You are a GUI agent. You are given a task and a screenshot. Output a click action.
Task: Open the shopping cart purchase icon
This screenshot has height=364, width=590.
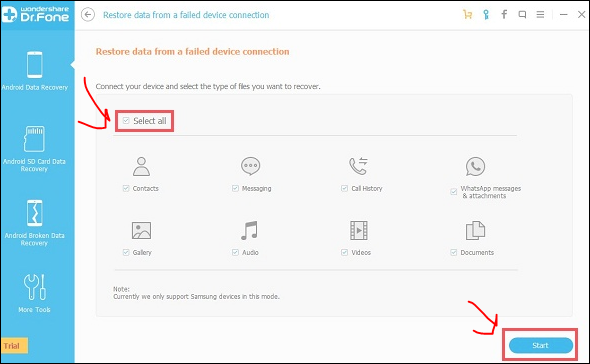point(467,15)
